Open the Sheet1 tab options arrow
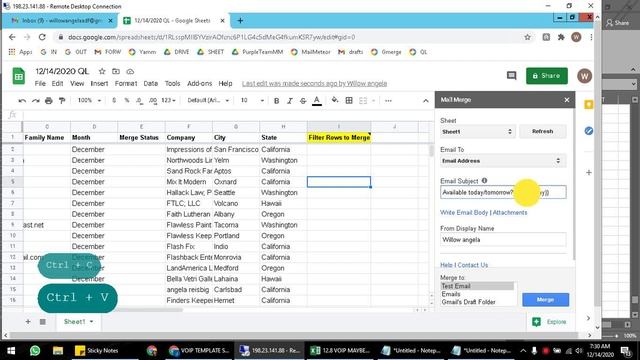640x360 pixels. (x=91, y=322)
